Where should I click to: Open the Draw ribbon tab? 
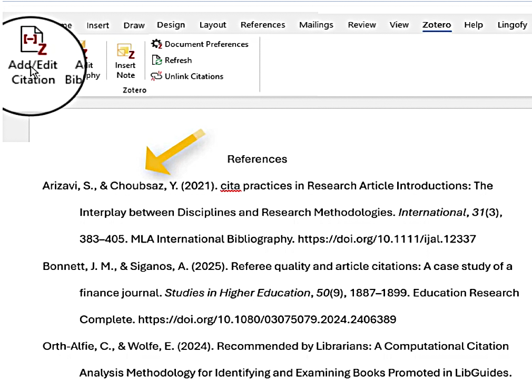pos(134,25)
